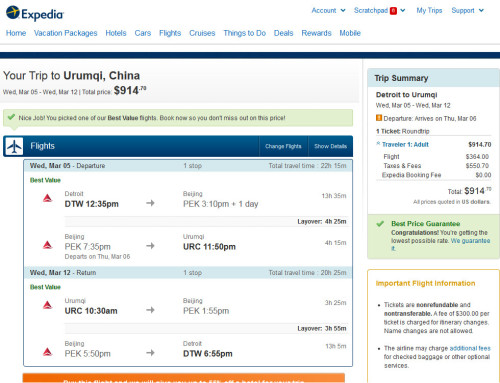The height and width of the screenshot is (383, 500).
Task: Open Vacation Packages in navigation
Action: tap(66, 33)
